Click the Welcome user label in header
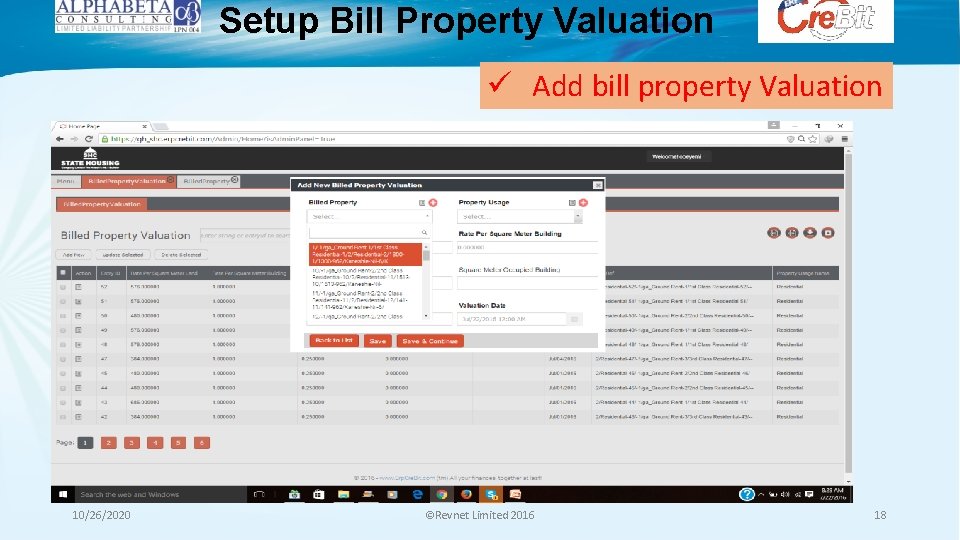 677,157
